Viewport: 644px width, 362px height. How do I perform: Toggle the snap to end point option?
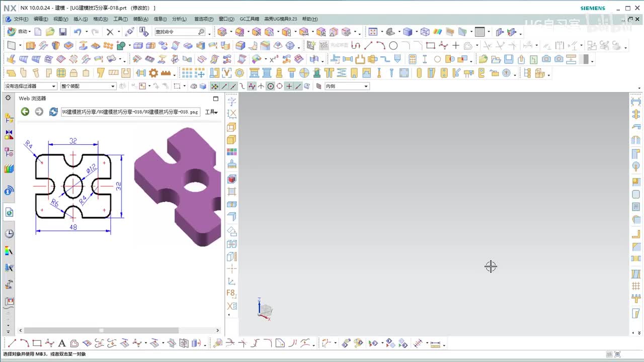(224, 86)
